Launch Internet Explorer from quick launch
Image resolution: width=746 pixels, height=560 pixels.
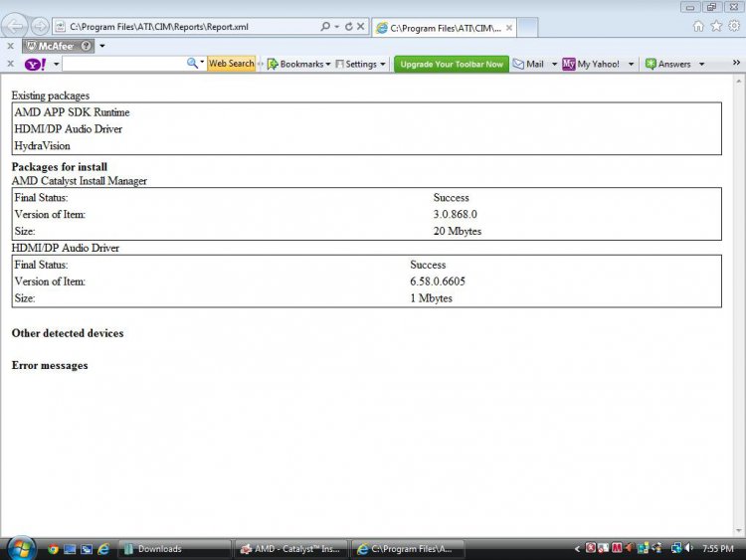[103, 549]
